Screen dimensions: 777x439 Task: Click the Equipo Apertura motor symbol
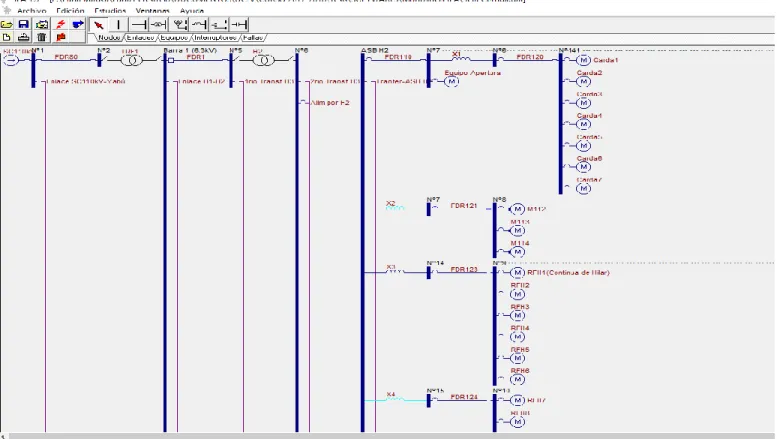451,81
